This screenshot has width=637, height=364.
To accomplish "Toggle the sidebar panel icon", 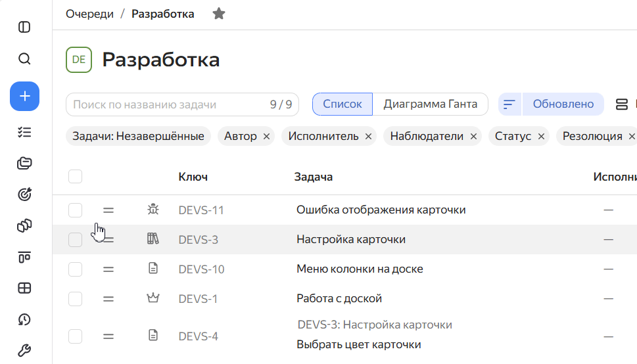I will 24,27.
